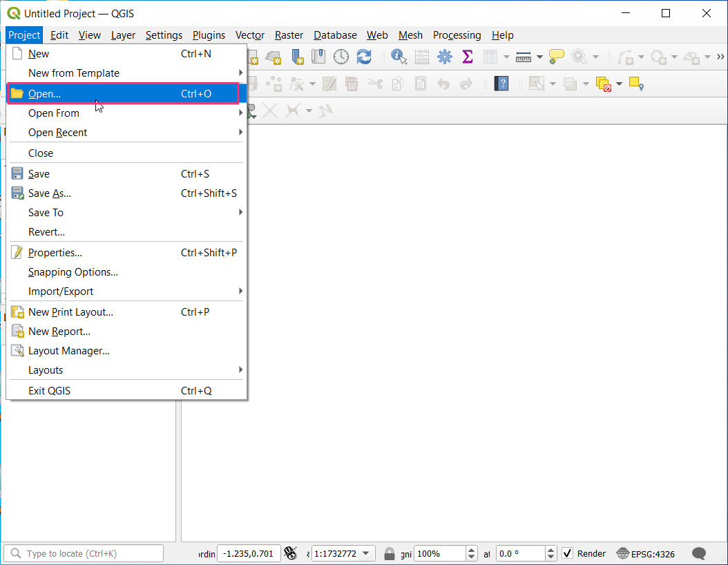Choose Save As... menu entry
The width and height of the screenshot is (728, 565).
tap(126, 193)
